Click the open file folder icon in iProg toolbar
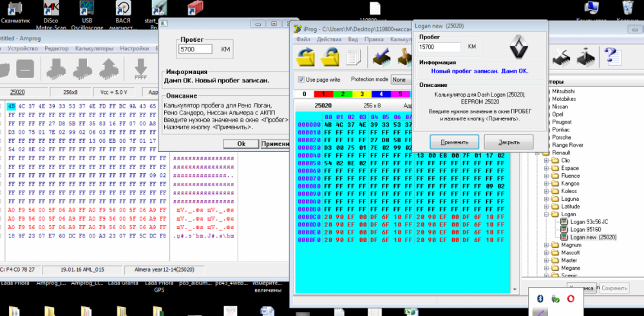The width and height of the screenshot is (644, 316). [x=305, y=57]
